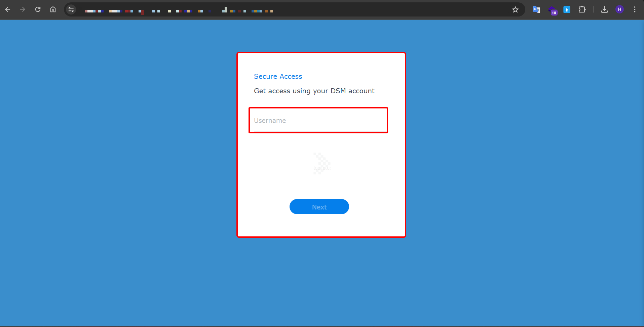Open the profile avatar labeled H

(x=619, y=9)
